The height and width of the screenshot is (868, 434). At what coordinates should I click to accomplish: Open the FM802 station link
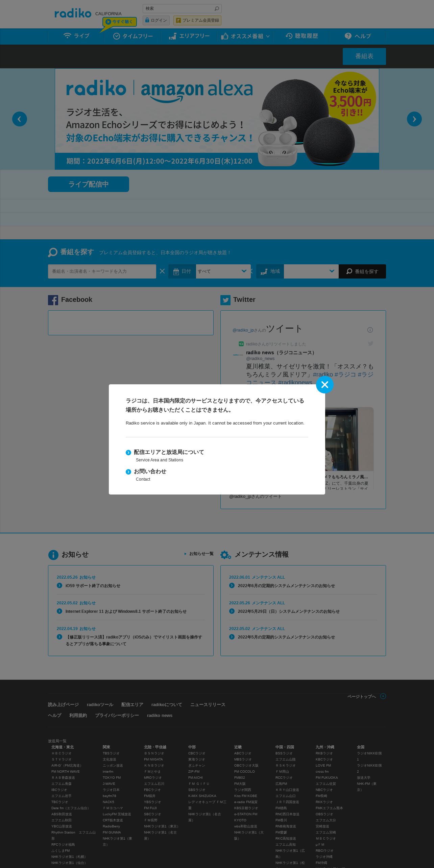point(240,777)
